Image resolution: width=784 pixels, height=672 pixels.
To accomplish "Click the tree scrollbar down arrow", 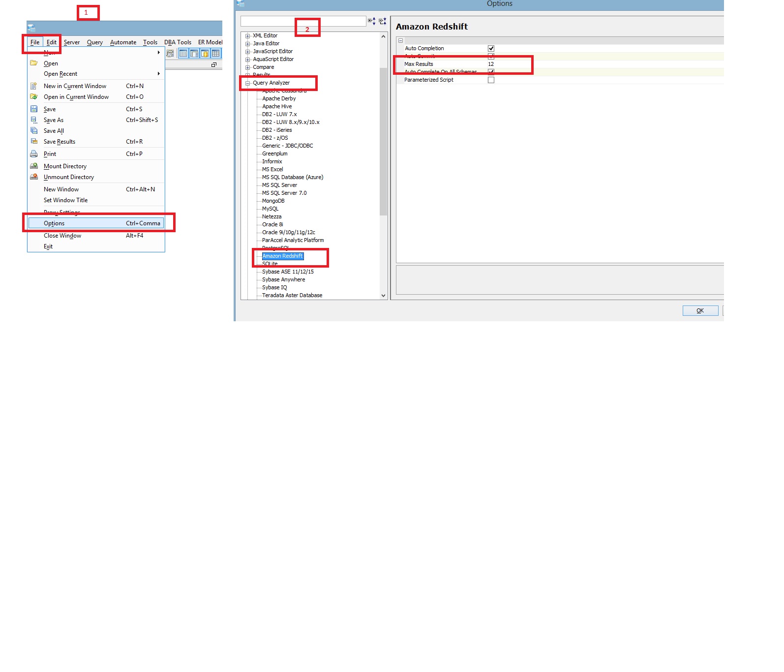I will point(384,296).
